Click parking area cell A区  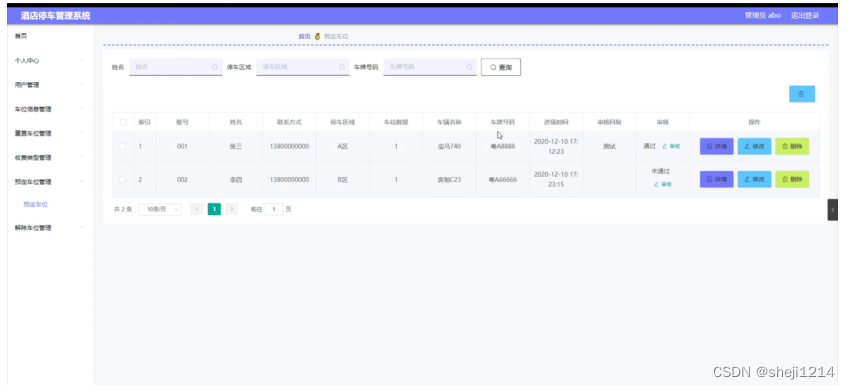click(x=343, y=146)
